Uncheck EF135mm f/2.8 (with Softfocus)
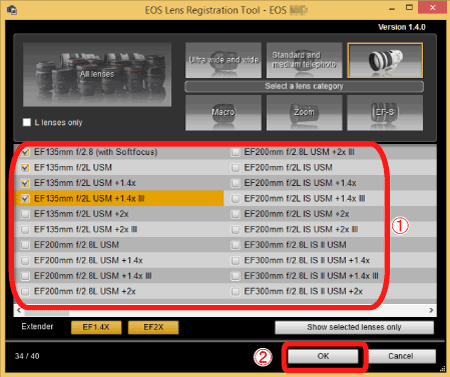Screen dimensions: 450x377 (x=25, y=152)
